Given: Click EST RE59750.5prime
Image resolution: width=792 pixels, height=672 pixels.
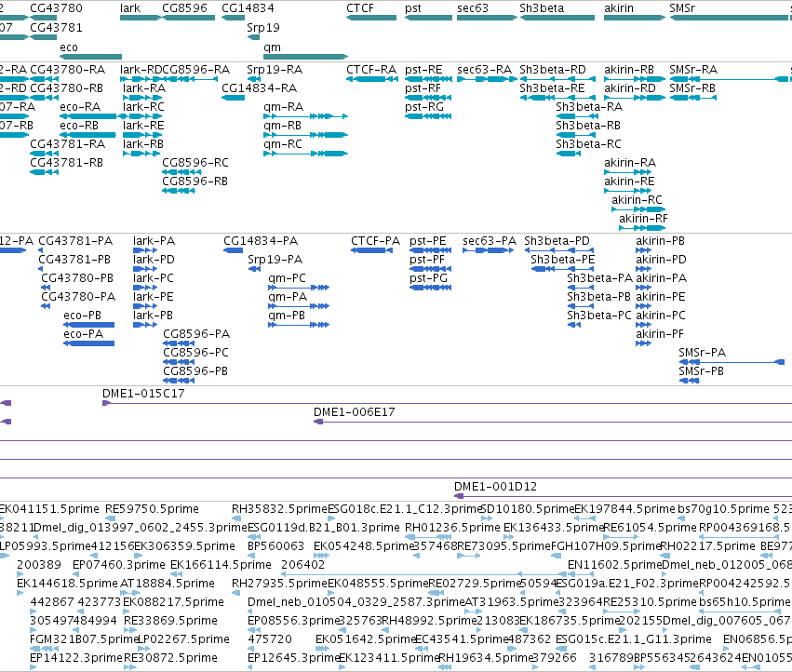Looking at the screenshot, I should click(x=152, y=509).
